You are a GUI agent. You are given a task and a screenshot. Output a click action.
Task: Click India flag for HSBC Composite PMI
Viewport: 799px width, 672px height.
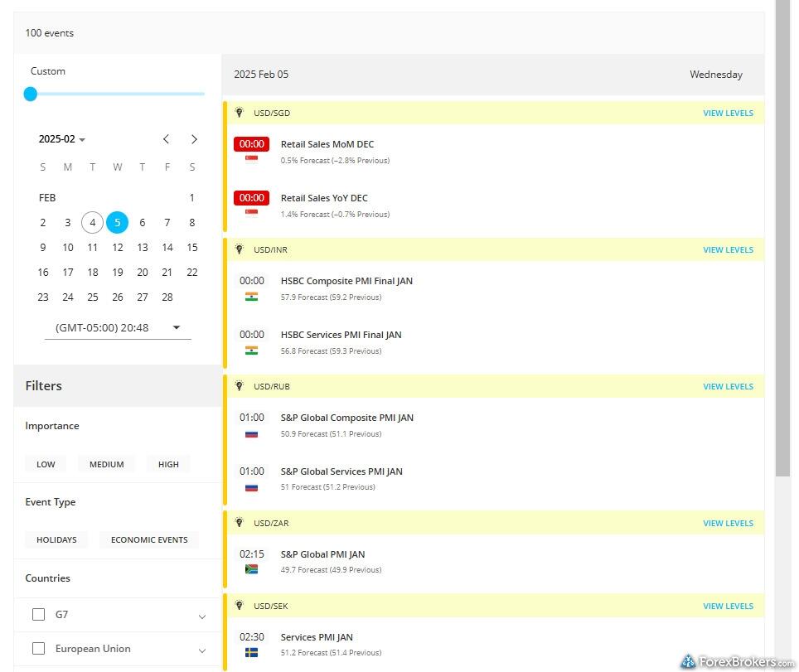tap(251, 297)
